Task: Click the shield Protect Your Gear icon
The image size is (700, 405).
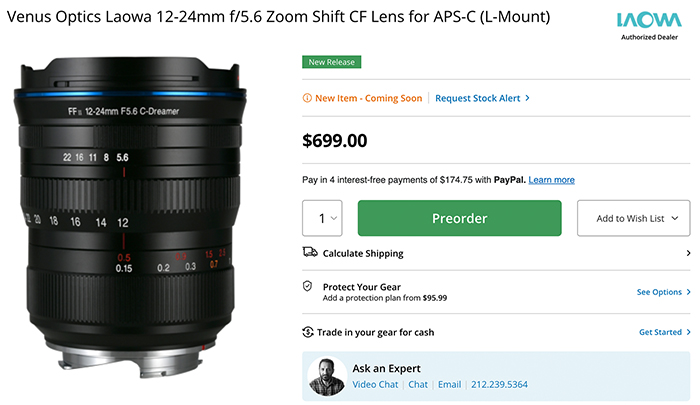Action: tap(310, 286)
